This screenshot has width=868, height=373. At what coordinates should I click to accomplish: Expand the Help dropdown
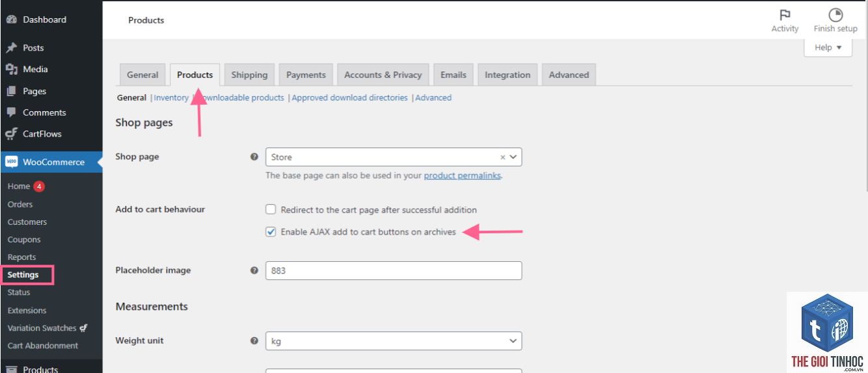click(x=828, y=47)
